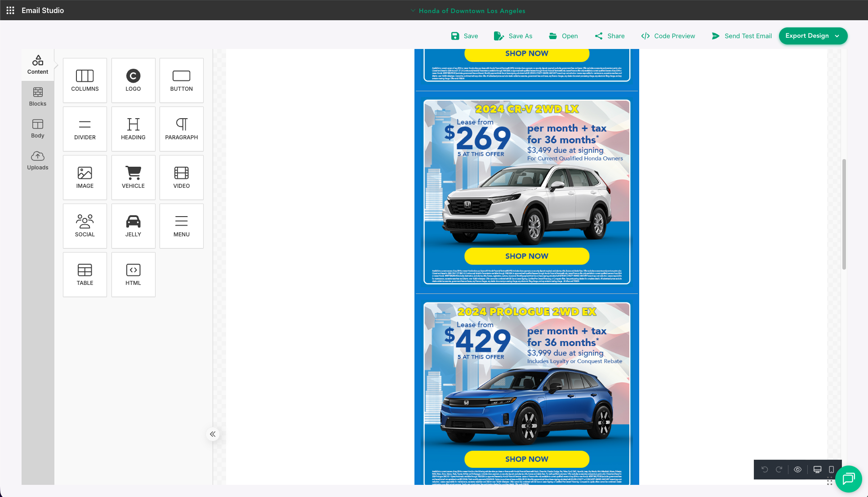
Task: Click Save As in toolbar
Action: coord(513,36)
